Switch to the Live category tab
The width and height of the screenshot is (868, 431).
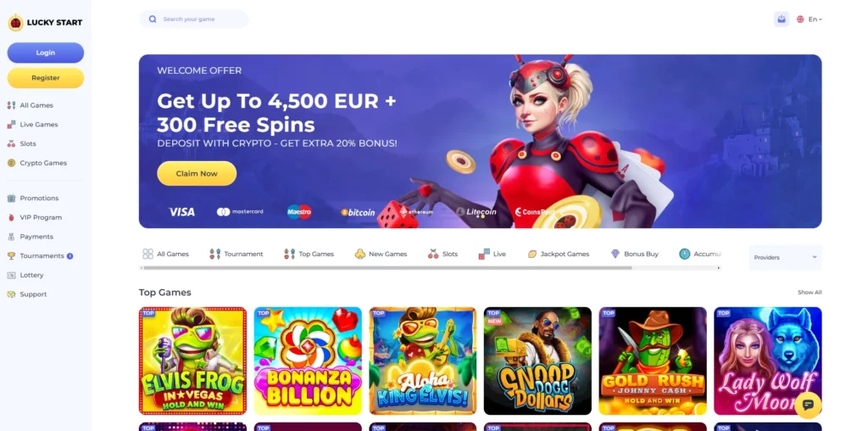pyautogui.click(x=492, y=254)
